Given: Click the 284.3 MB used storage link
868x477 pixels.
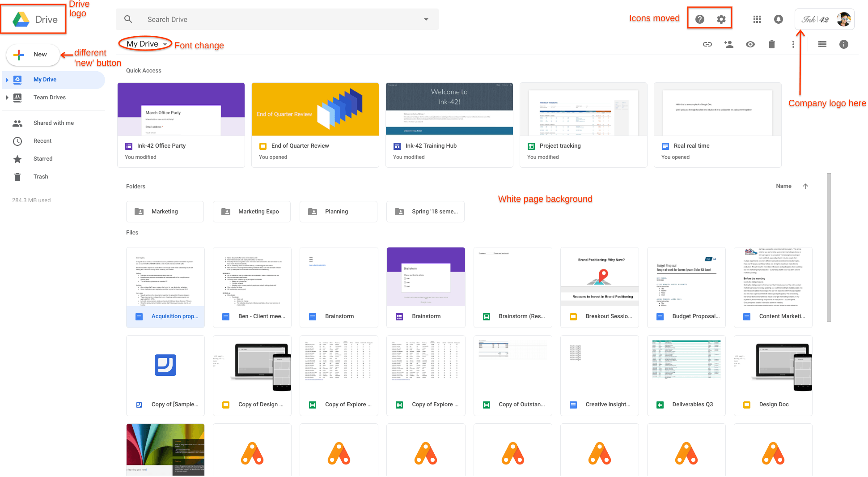Looking at the screenshot, I should pos(31,200).
